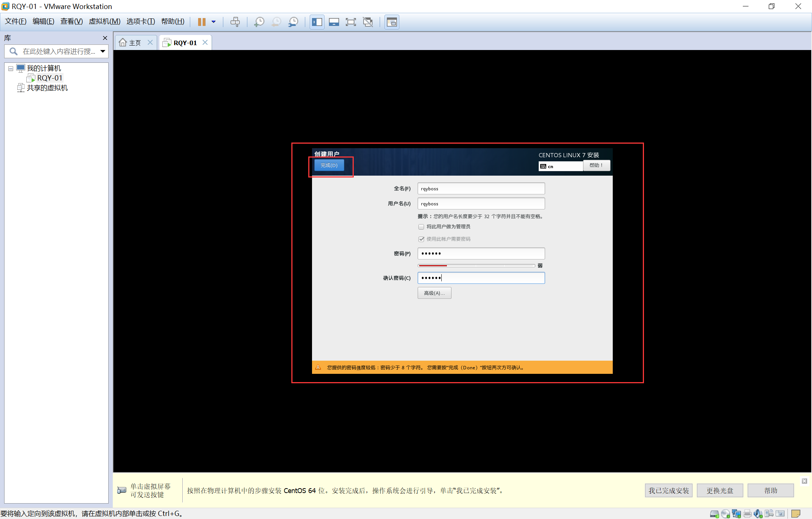This screenshot has height=519, width=812.
Task: Close the 主页 tab
Action: 150,42
